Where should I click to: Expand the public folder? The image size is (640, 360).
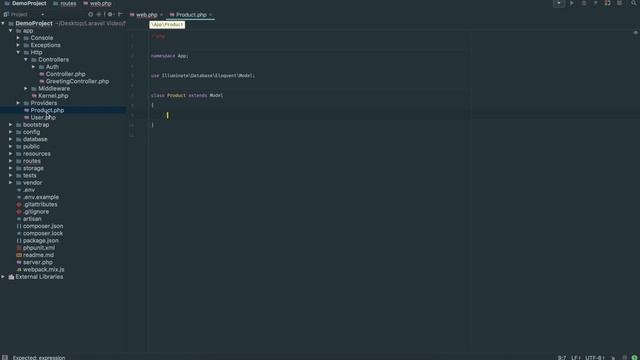tap(11, 147)
